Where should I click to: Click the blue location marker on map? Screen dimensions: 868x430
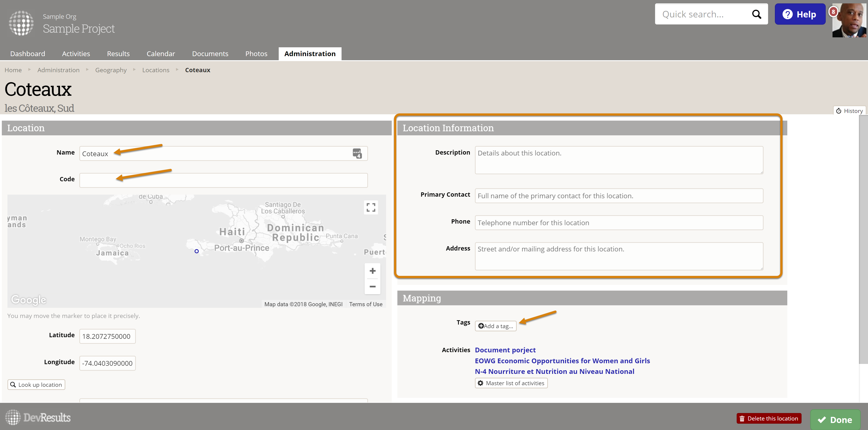click(196, 251)
